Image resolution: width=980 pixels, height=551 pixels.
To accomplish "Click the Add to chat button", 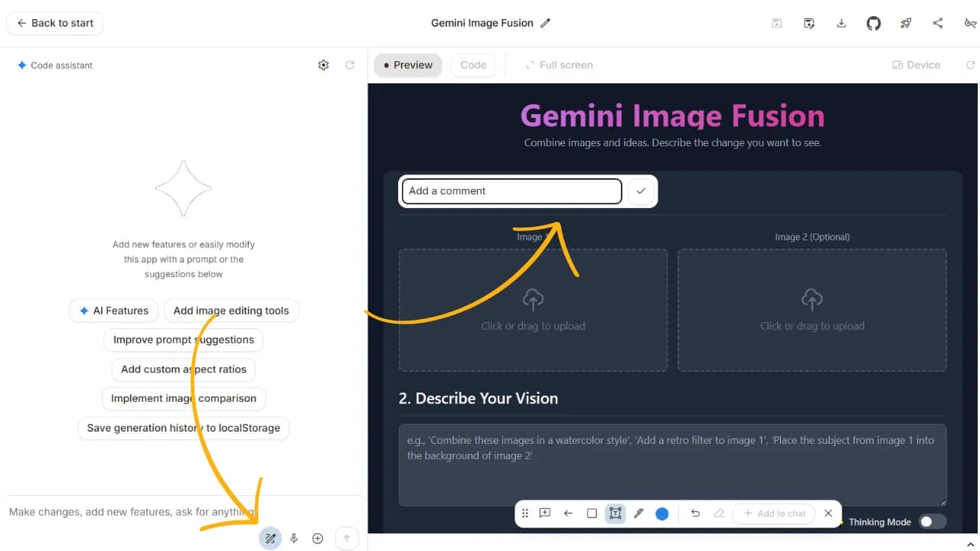I will point(774,514).
